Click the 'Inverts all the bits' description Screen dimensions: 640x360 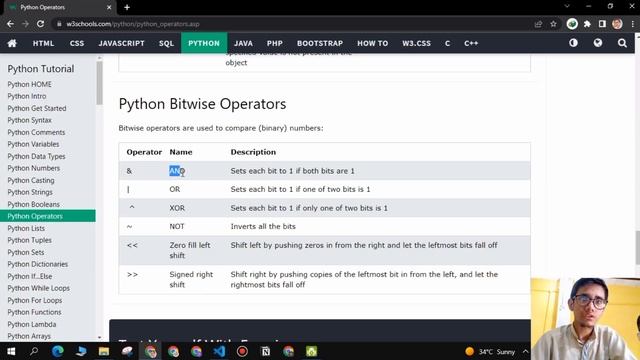[x=263, y=227]
